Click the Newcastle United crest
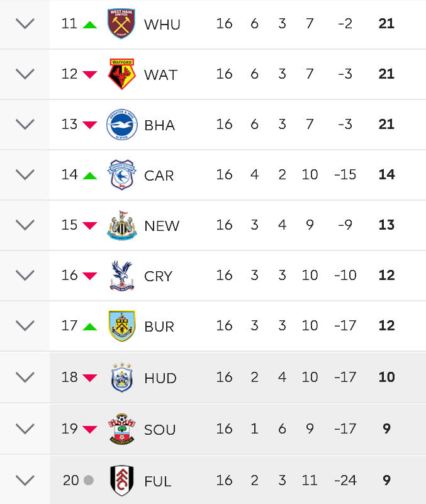Viewport: 426px width, 504px height. (x=122, y=225)
